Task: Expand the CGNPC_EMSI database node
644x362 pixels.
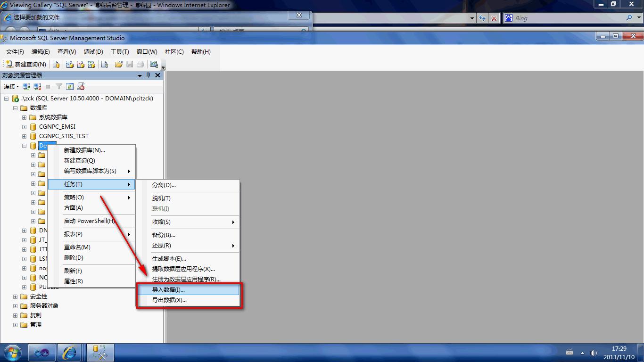Action: 24,127
